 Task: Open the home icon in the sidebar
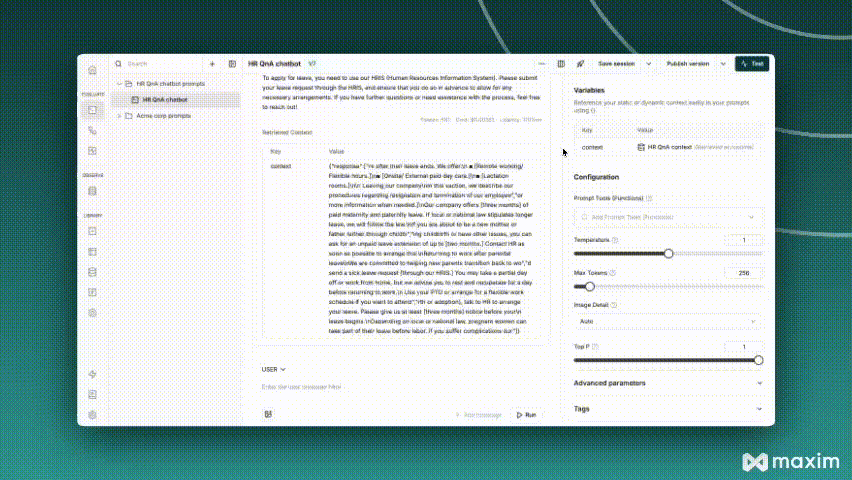(92, 70)
